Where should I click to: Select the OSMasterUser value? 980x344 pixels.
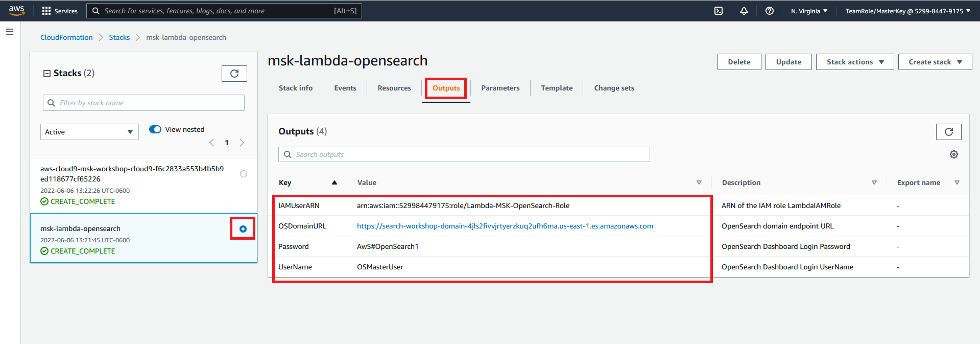click(x=380, y=267)
